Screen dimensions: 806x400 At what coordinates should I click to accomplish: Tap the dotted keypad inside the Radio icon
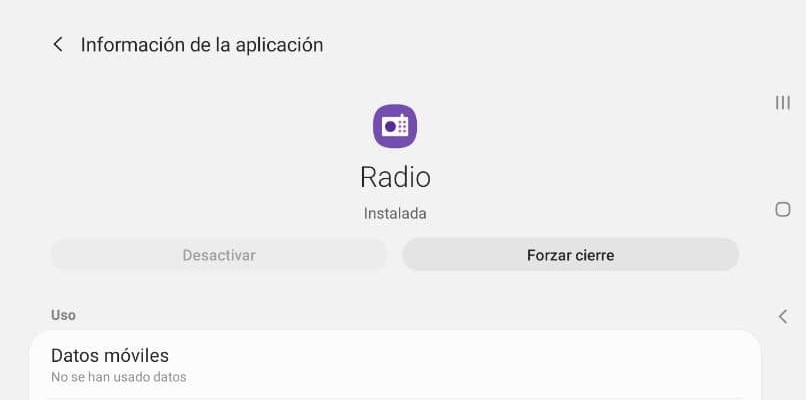[x=402, y=126]
